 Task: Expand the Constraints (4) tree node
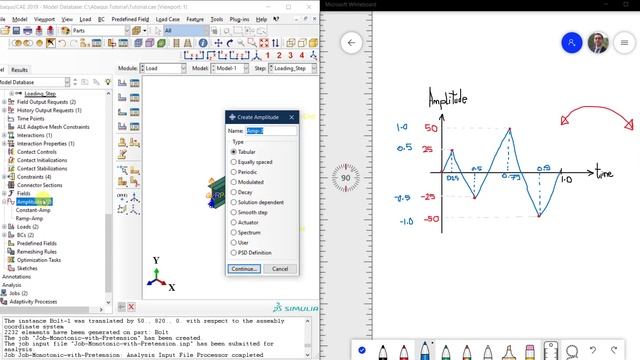coord(4,177)
